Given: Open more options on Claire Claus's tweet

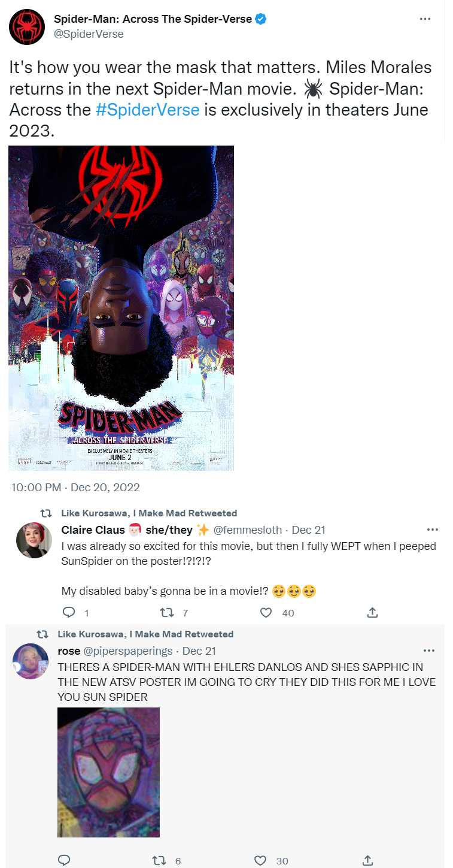Looking at the screenshot, I should (433, 530).
